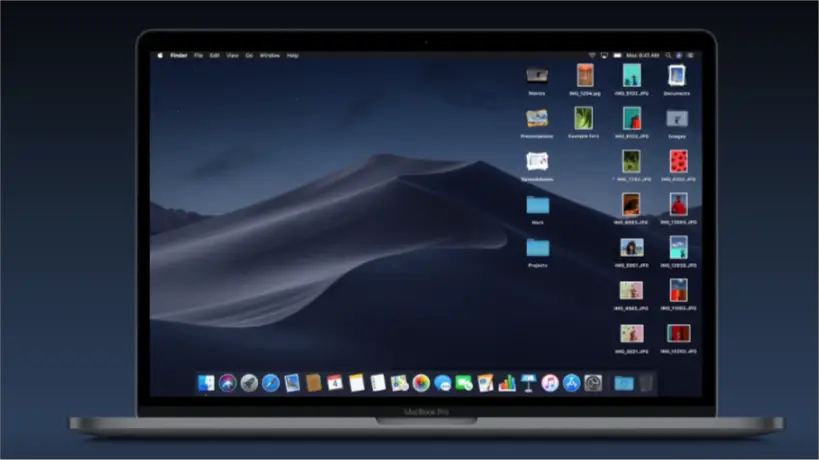819x460 pixels.
Task: Open App Store icon in Dock
Action: pyautogui.click(x=571, y=383)
